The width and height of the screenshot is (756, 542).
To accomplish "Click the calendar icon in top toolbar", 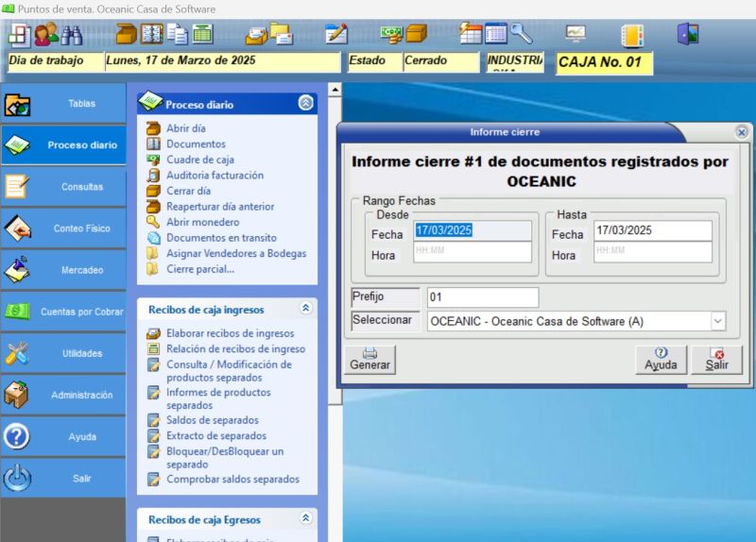I will 496,34.
